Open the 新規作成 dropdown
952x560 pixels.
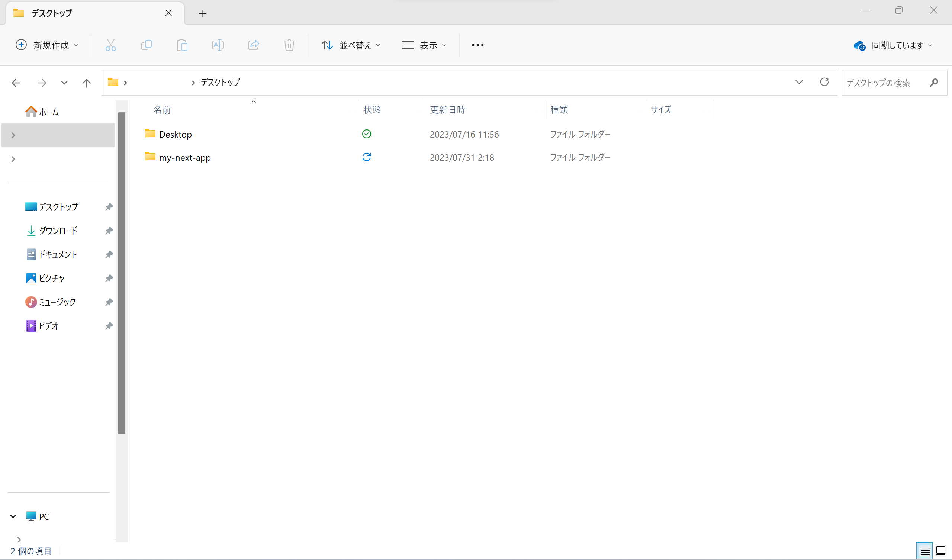coord(47,45)
